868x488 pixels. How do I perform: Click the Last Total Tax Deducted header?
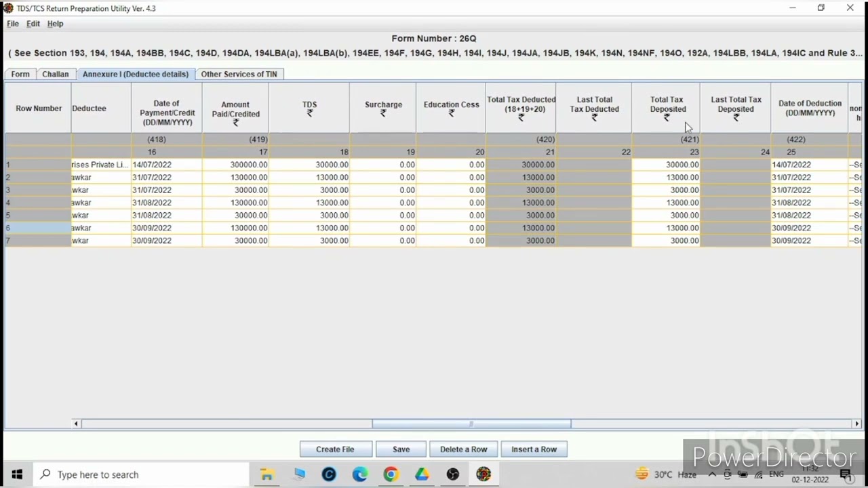pyautogui.click(x=594, y=108)
